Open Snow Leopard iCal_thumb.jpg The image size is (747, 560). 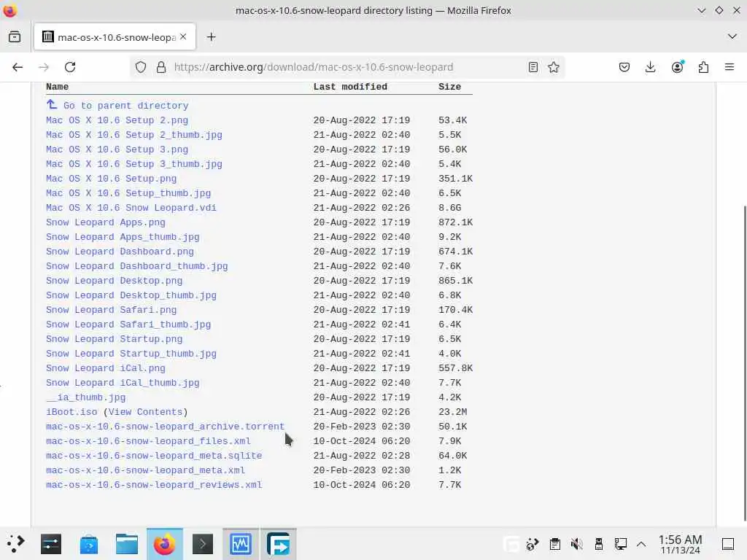[123, 383]
